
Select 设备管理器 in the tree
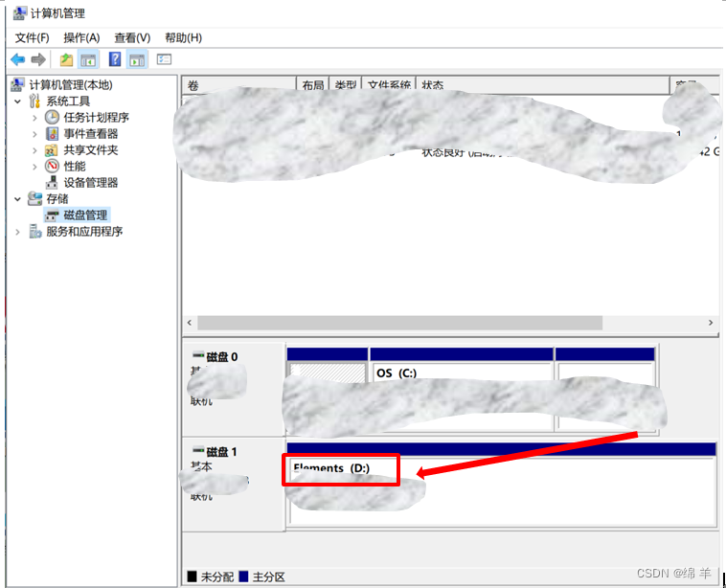coord(91,182)
